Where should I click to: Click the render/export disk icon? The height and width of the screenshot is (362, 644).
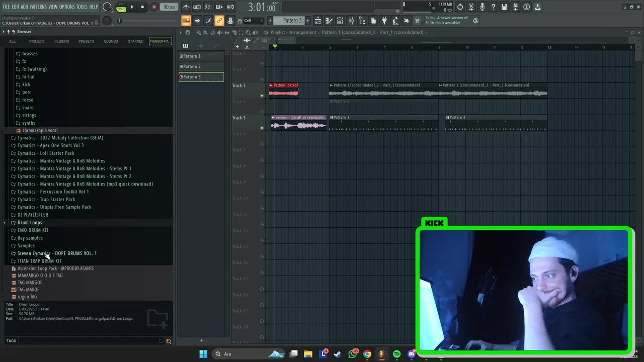coord(515,7)
